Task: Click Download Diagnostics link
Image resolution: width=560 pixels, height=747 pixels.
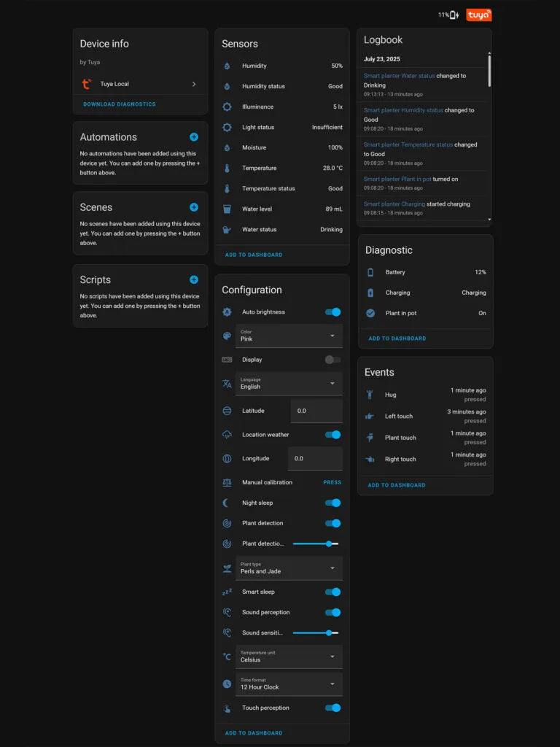Action: (x=120, y=104)
